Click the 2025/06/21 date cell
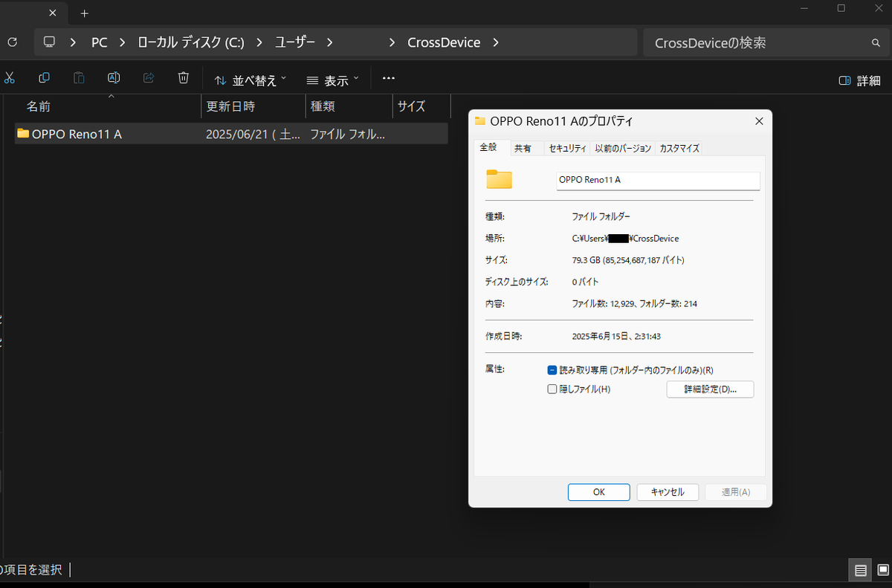 (x=253, y=135)
